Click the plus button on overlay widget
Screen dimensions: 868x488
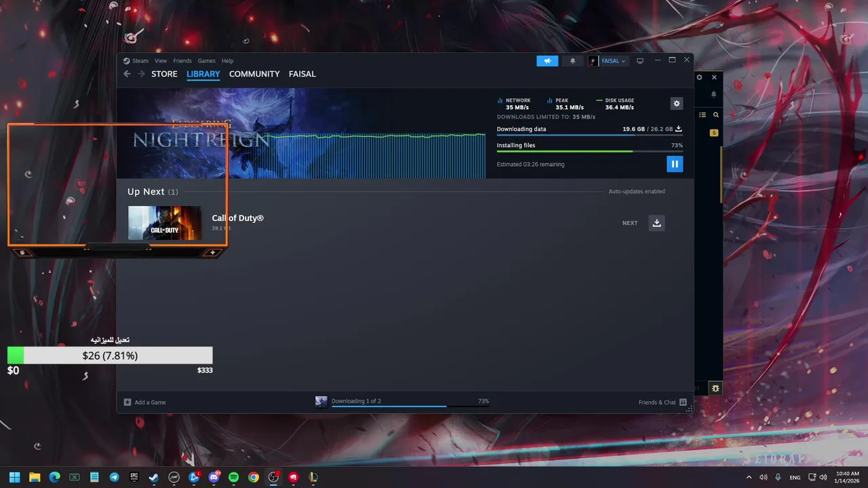point(212,253)
